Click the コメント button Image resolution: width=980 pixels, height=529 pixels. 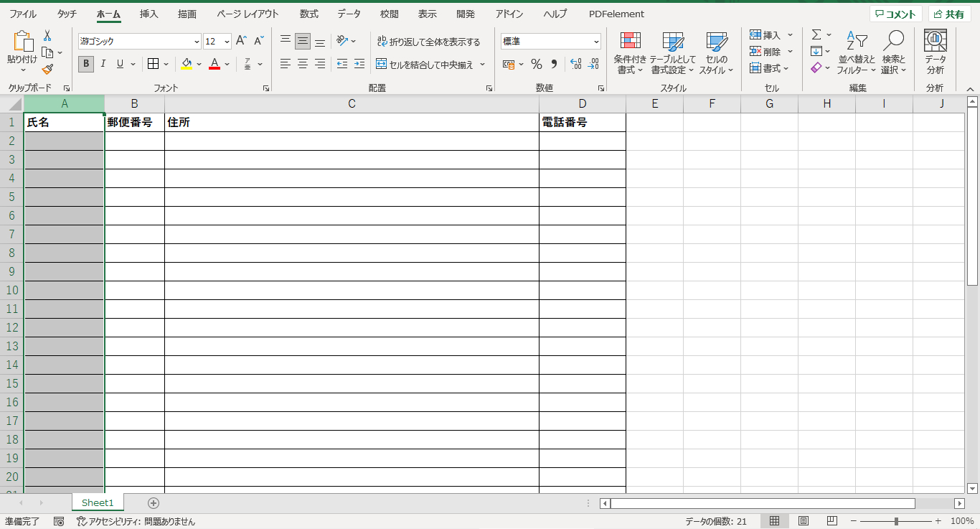pos(895,14)
